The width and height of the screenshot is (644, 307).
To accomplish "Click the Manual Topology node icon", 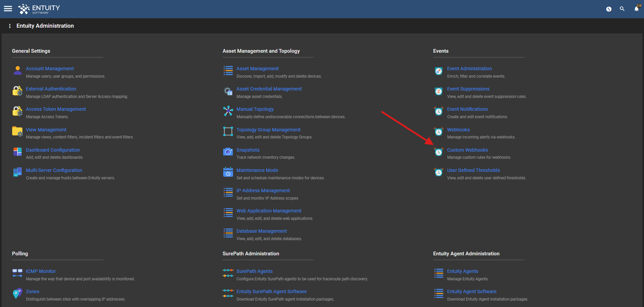I will 228,111.
